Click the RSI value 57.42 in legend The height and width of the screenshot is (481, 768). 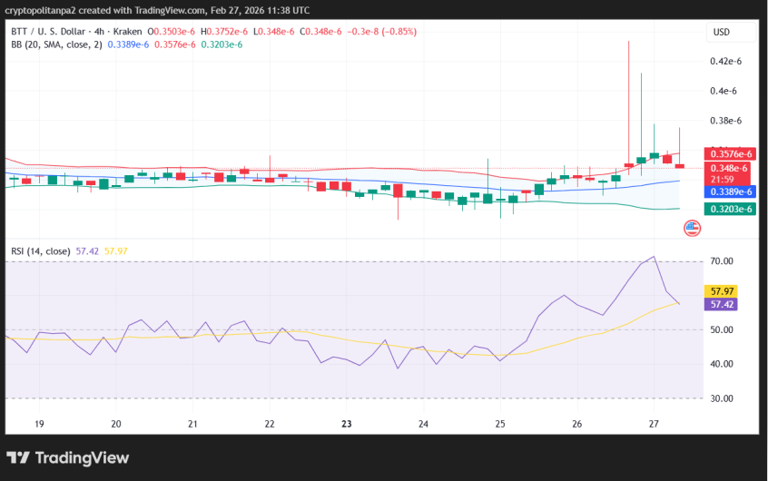[x=87, y=251]
